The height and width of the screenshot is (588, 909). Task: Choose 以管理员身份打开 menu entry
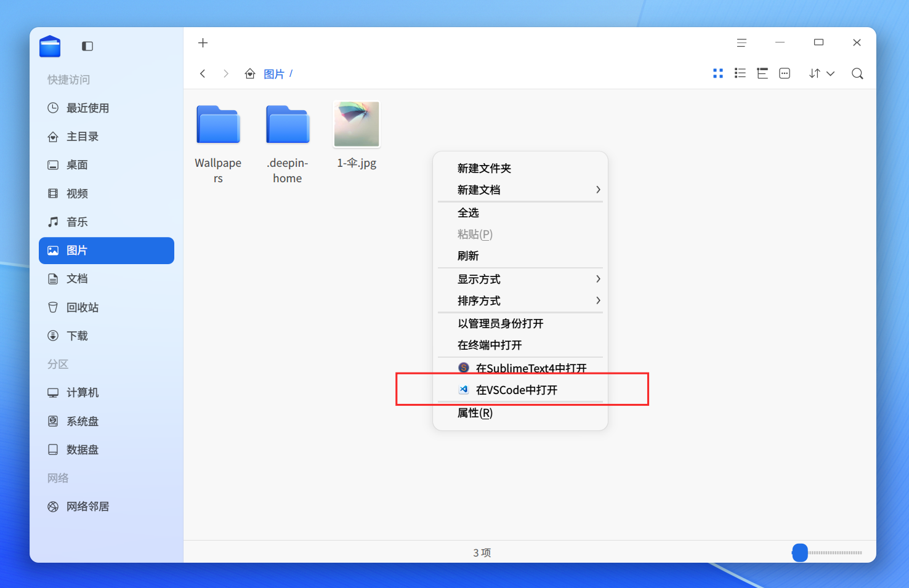click(x=520, y=324)
